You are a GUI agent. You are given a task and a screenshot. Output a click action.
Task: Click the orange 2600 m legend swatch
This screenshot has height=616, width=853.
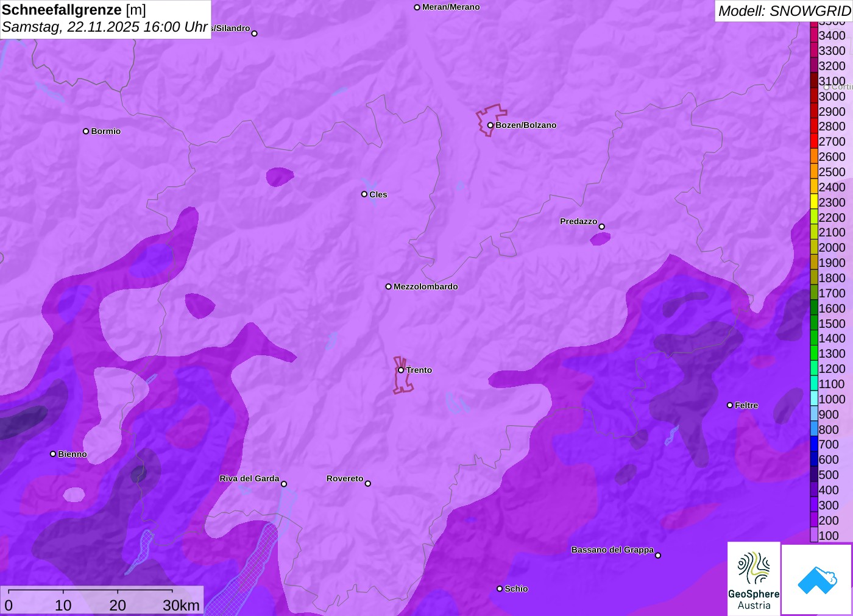[x=814, y=157]
